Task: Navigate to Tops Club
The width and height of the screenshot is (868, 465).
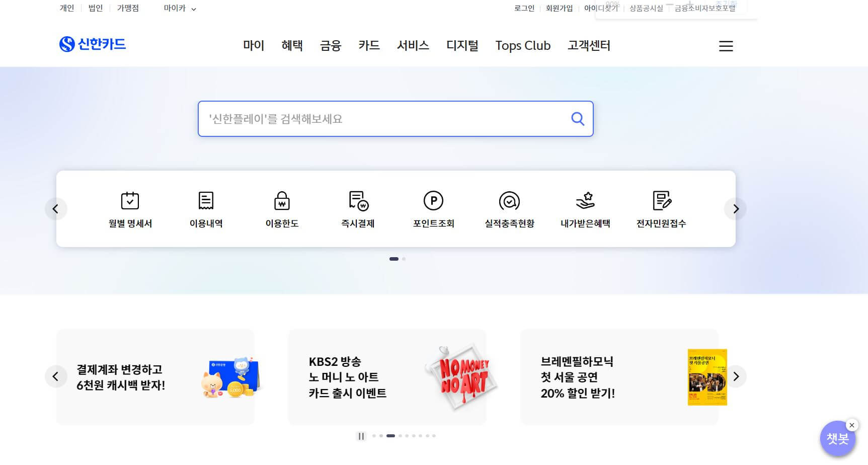Action: point(523,46)
